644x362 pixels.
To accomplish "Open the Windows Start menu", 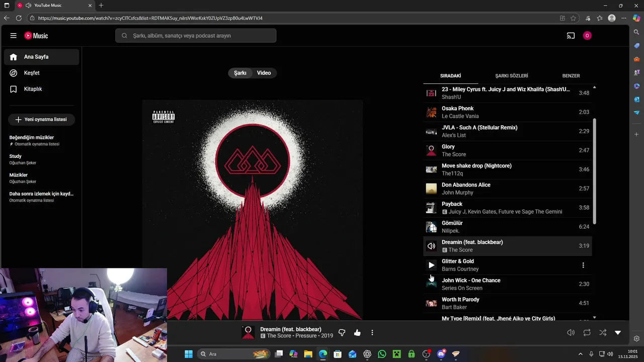I will 188,354.
